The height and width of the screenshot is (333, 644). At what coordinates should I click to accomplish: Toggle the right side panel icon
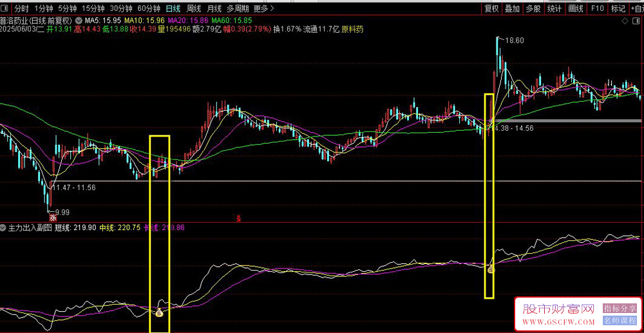tap(634, 21)
